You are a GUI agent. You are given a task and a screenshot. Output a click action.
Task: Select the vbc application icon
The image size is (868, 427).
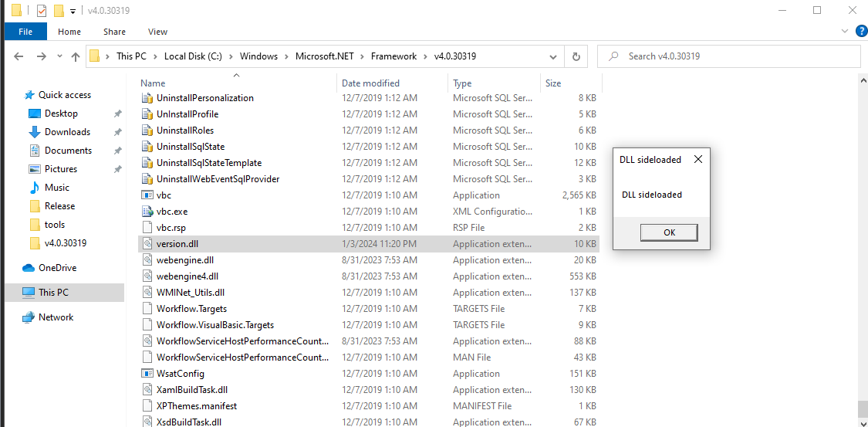pyautogui.click(x=147, y=195)
